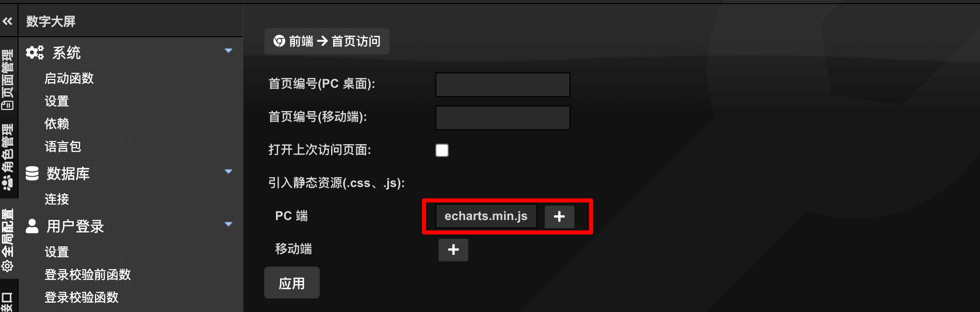980x312 pixels.
Task: Open 启动函数 in the sidebar
Action: pos(69,78)
